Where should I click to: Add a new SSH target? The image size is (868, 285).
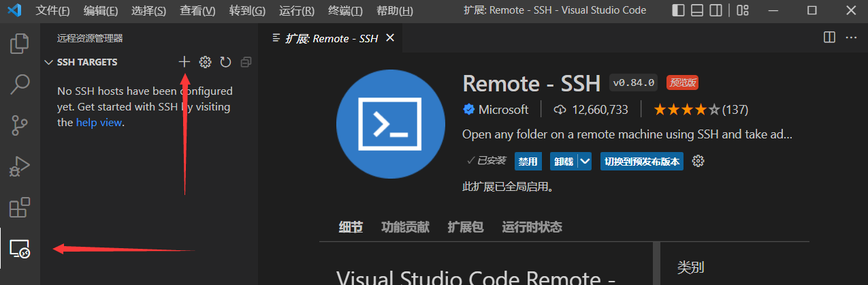184,62
